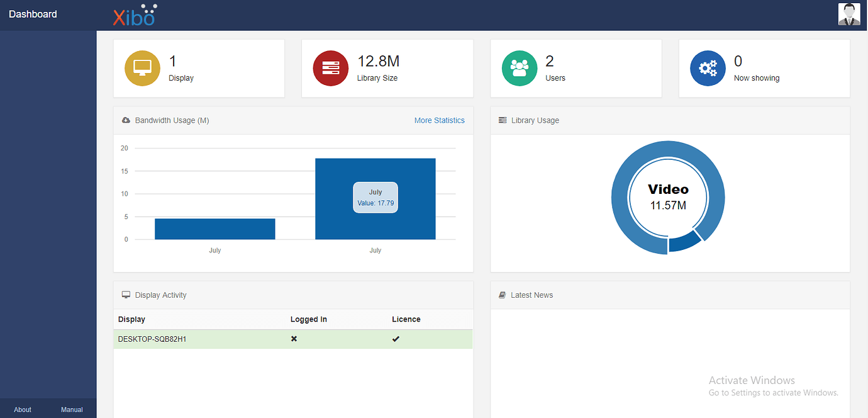This screenshot has height=418, width=868.
Task: Click the small dark donut chart segment
Action: (x=684, y=242)
